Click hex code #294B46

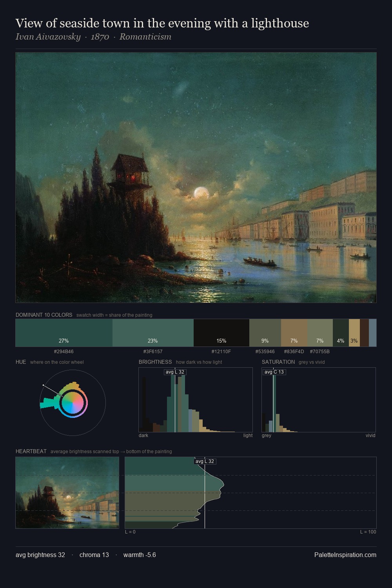pos(64,352)
